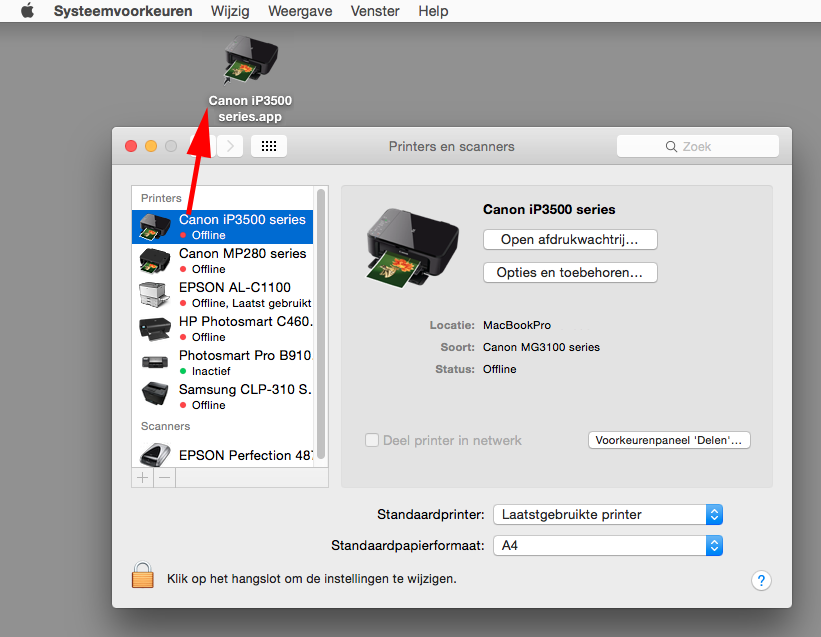Click the printer list scrollbar
The width and height of the screenshot is (821, 637).
(x=321, y=325)
